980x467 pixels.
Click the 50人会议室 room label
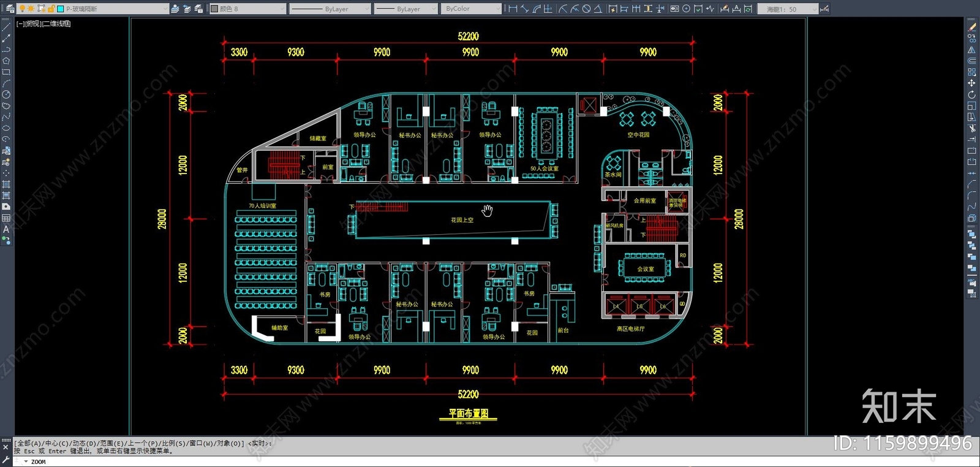(x=544, y=169)
